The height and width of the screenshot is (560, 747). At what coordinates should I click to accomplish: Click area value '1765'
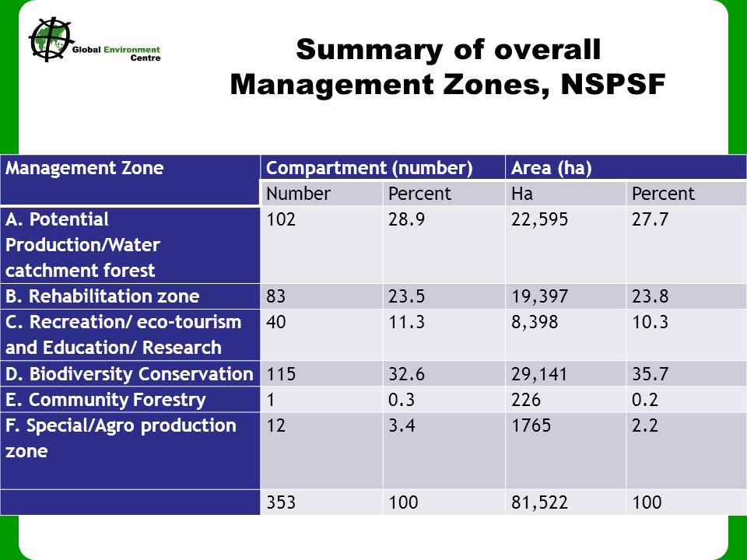531,425
